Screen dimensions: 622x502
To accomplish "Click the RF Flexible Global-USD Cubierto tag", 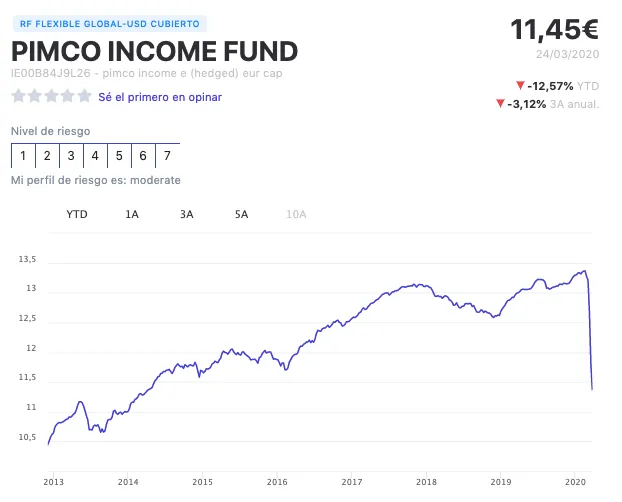I will click(109, 23).
